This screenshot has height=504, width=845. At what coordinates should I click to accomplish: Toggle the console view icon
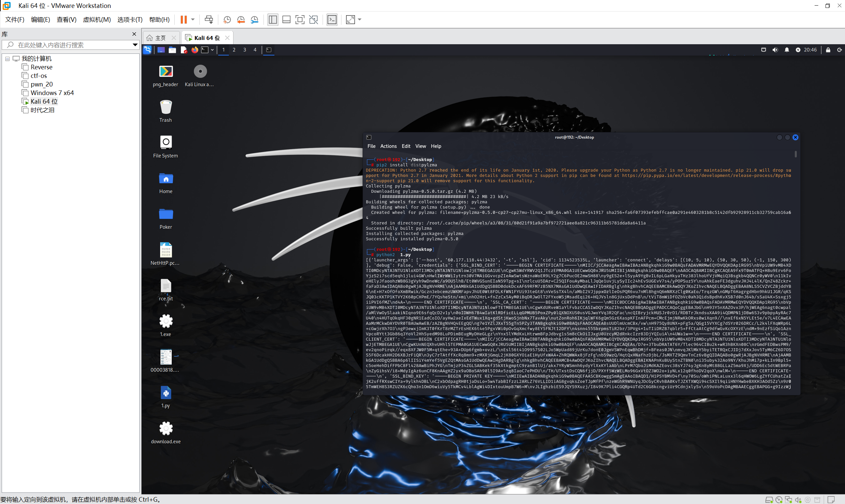332,20
